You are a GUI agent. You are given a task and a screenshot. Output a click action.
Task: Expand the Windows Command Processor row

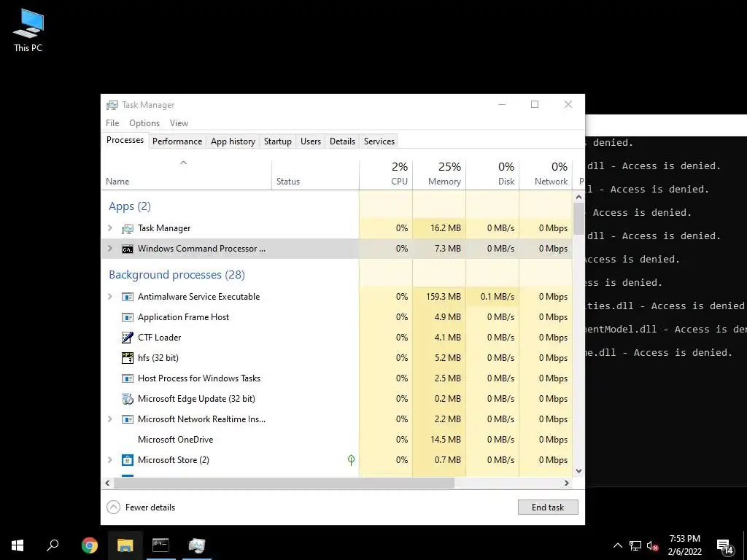110,249
